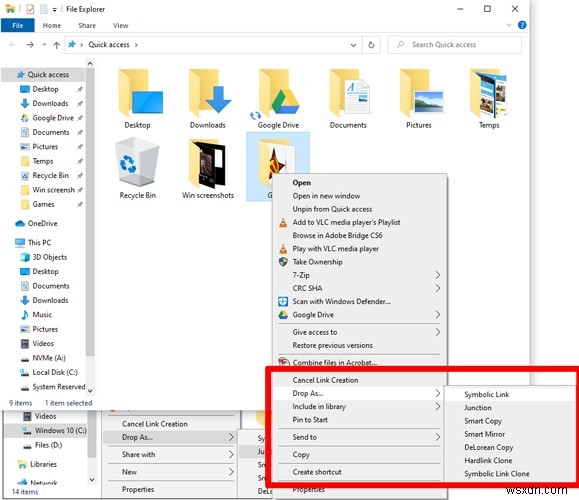This screenshot has height=500, width=579.
Task: Choose Unpin from Quick access
Action: pos(332,209)
